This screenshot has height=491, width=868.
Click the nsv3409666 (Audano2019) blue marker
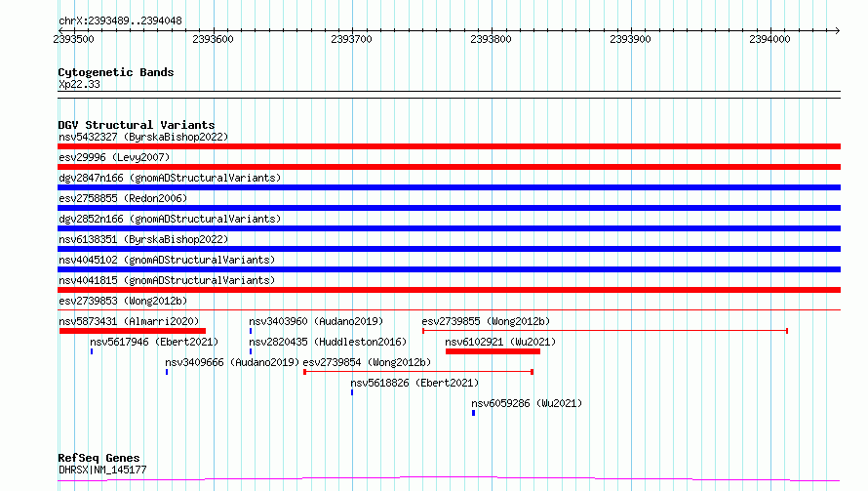point(167,372)
